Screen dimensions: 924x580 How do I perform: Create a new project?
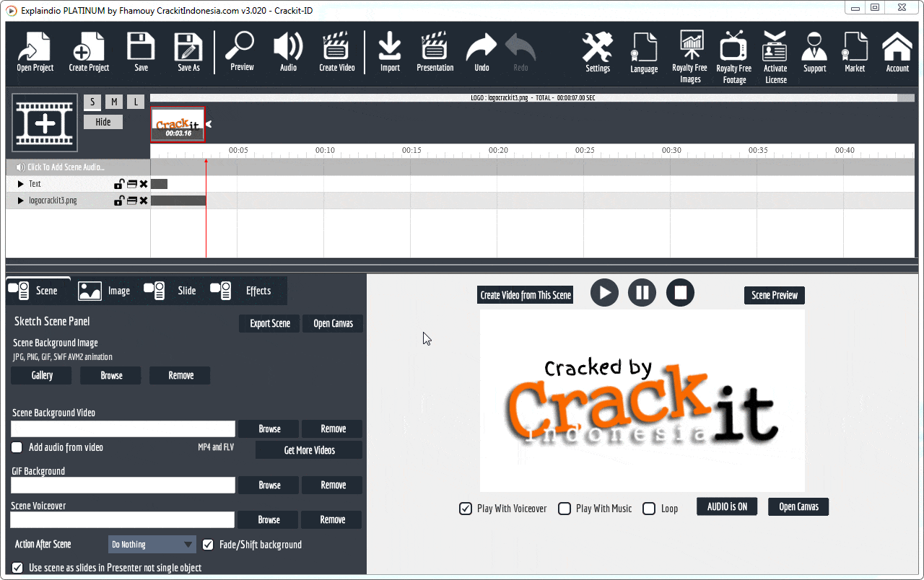pyautogui.click(x=89, y=50)
